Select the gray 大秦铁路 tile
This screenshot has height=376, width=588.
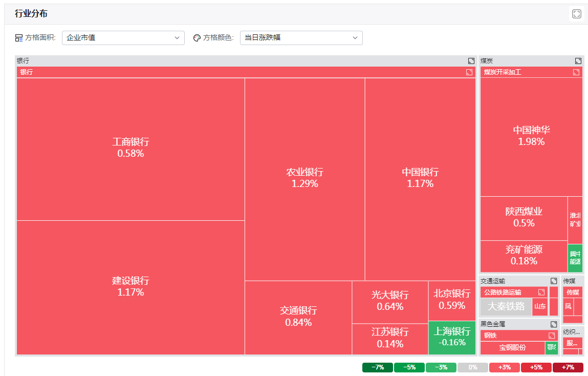506,306
